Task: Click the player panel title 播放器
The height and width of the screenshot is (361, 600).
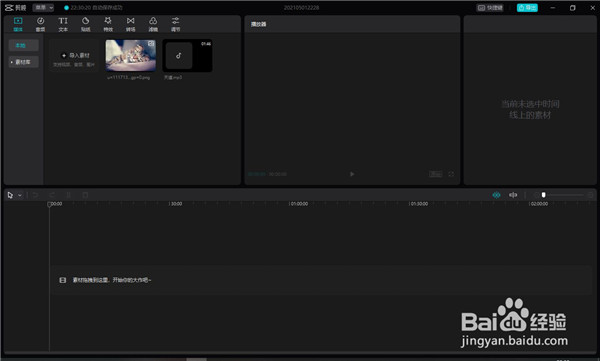Action: (x=259, y=24)
